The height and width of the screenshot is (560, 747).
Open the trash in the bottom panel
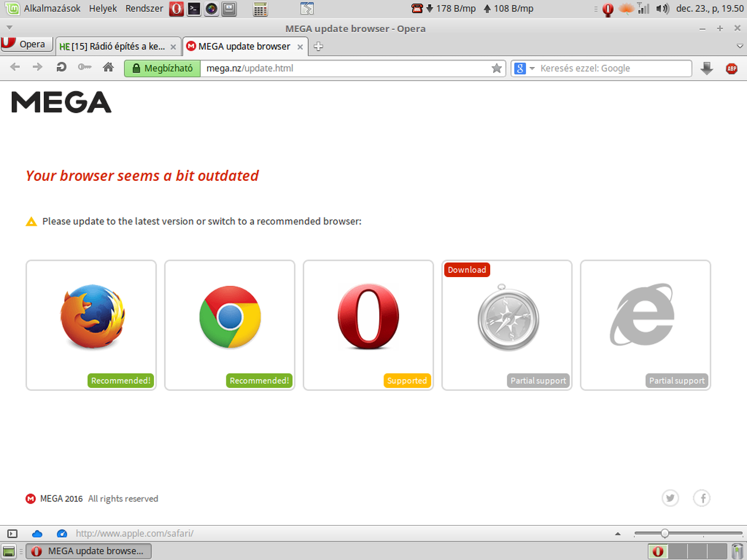coord(738,551)
